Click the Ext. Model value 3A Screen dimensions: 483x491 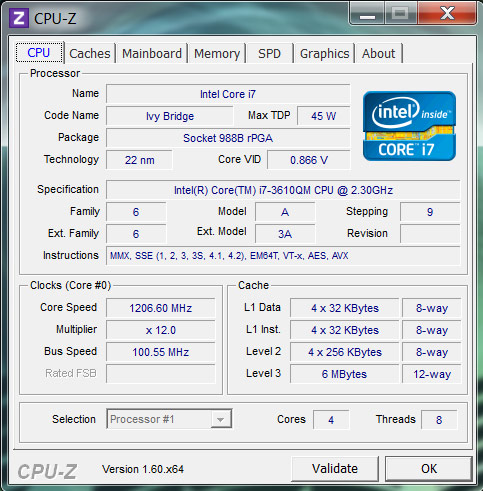click(x=285, y=234)
